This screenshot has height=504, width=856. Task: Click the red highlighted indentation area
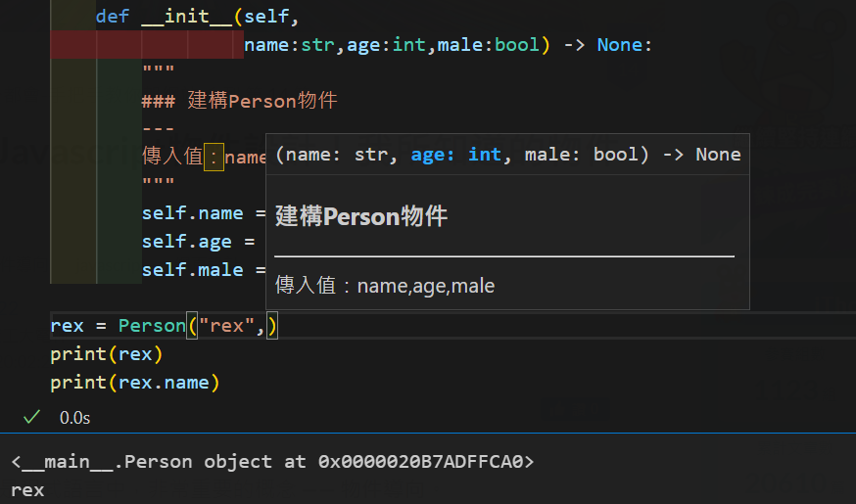(147, 45)
